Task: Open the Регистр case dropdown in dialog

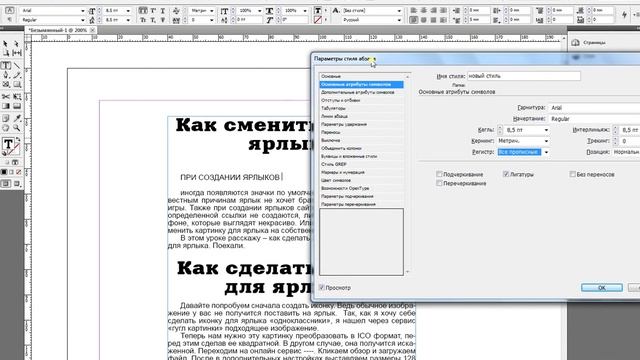Action: point(546,152)
